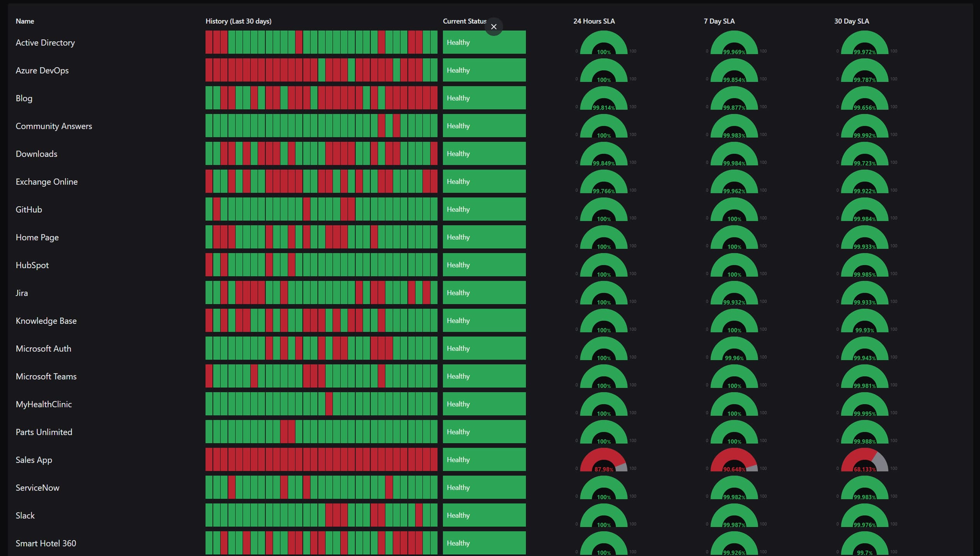Click Healthy status for Slack
This screenshot has width=980, height=556.
(x=484, y=515)
